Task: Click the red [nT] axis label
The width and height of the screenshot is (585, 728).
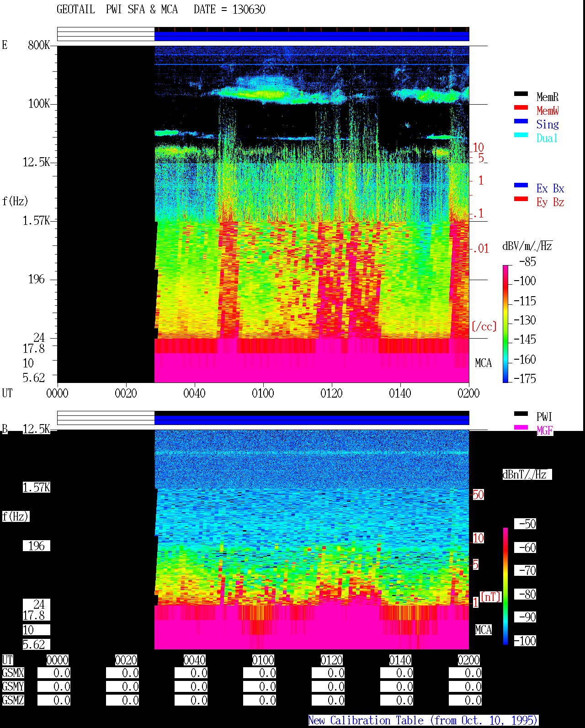Action: [x=491, y=597]
